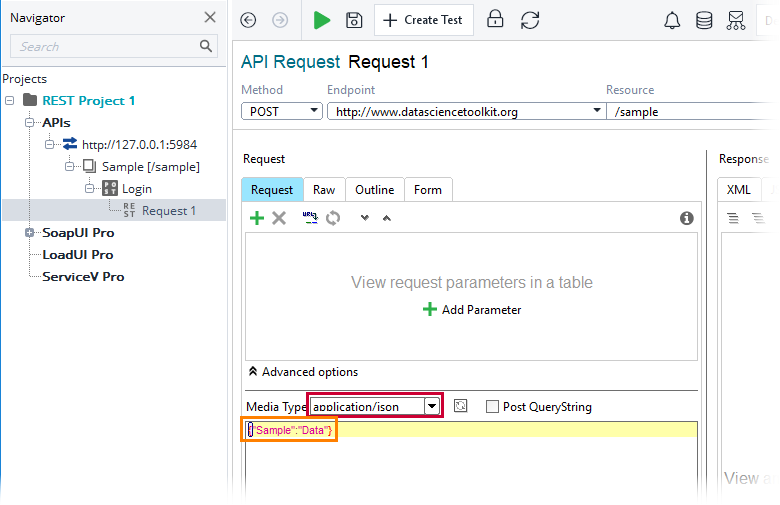Open the Media Type application/json dropdown

point(432,406)
